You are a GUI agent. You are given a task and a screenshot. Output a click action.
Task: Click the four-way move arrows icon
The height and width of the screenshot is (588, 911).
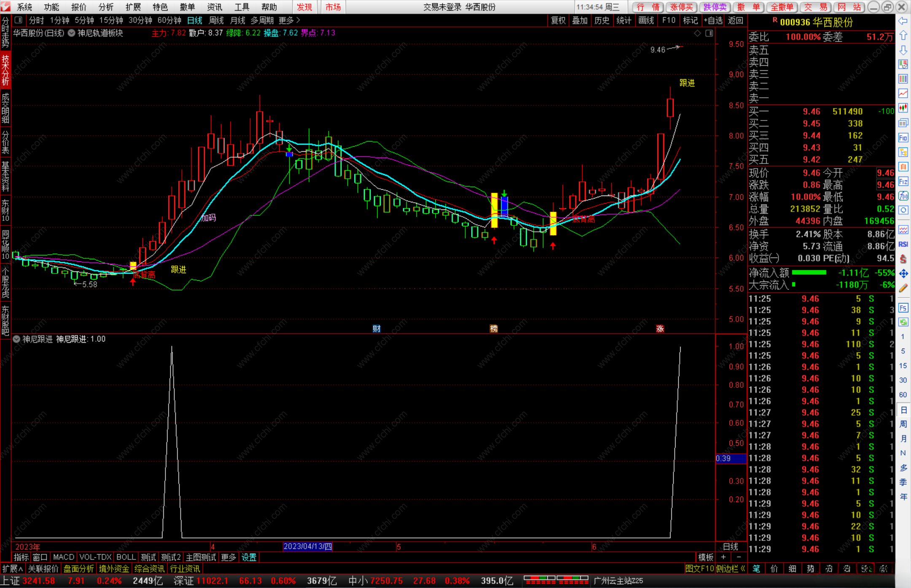(903, 274)
